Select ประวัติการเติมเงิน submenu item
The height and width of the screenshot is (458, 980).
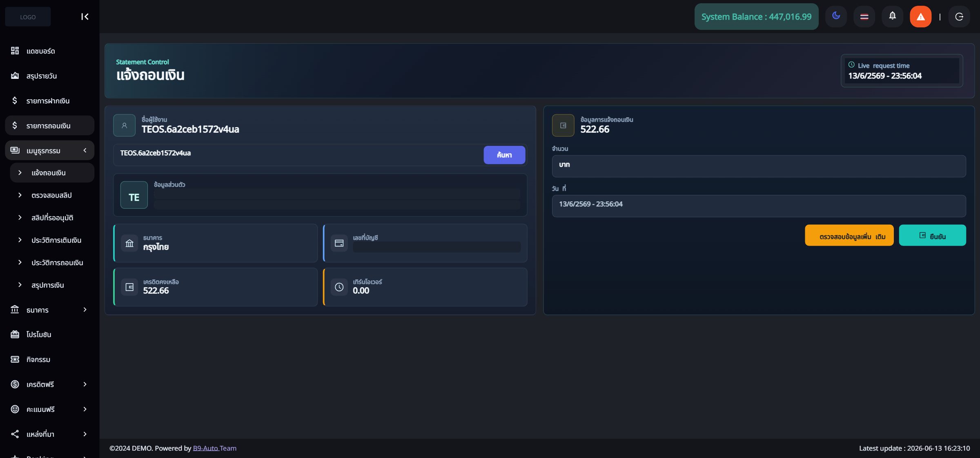click(52, 240)
